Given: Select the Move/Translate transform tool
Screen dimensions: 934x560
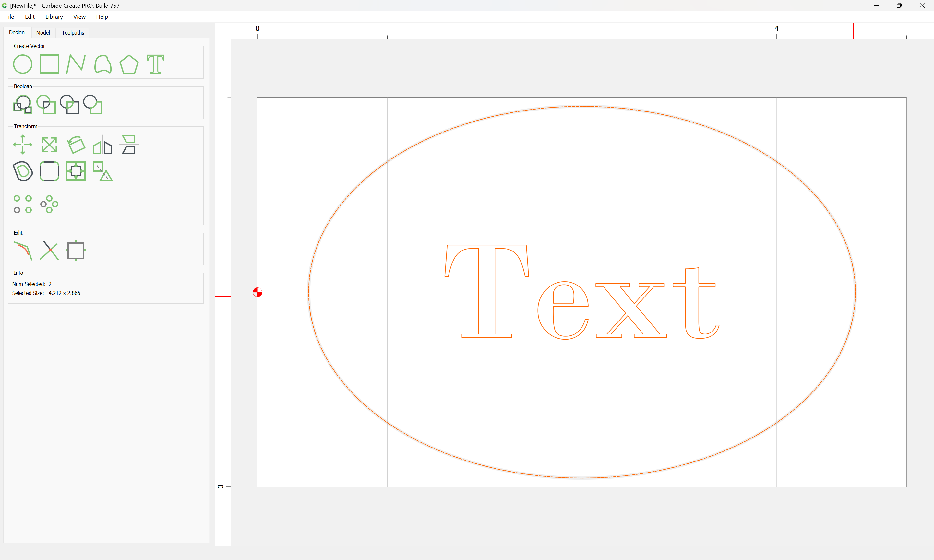Looking at the screenshot, I should point(23,145).
